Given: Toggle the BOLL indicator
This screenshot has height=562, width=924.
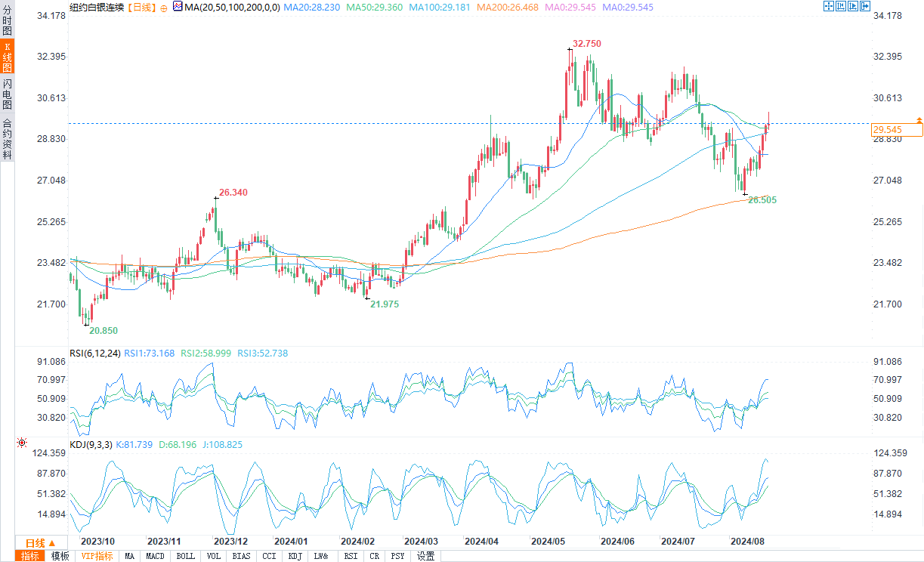Looking at the screenshot, I should [185, 556].
